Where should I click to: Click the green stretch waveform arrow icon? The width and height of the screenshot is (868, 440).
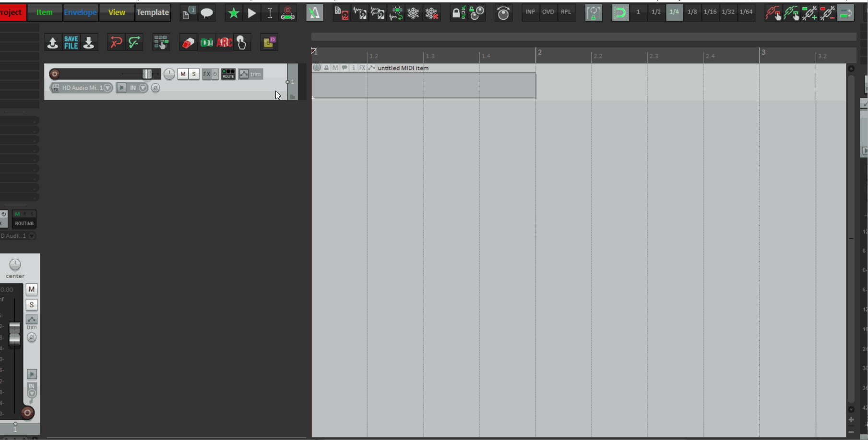coord(396,13)
